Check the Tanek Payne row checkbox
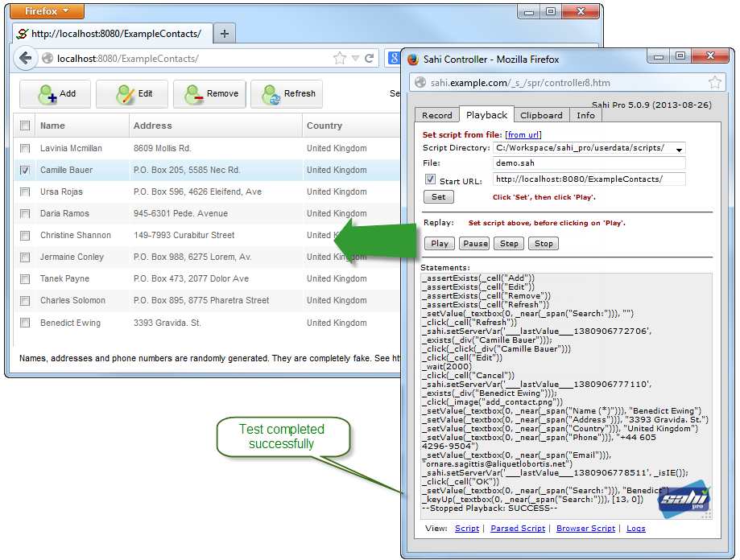 (25, 279)
